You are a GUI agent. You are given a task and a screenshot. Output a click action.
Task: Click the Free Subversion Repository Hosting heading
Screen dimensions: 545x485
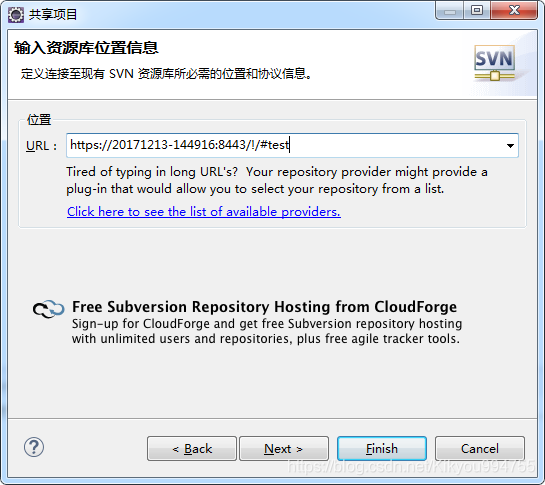point(264,307)
